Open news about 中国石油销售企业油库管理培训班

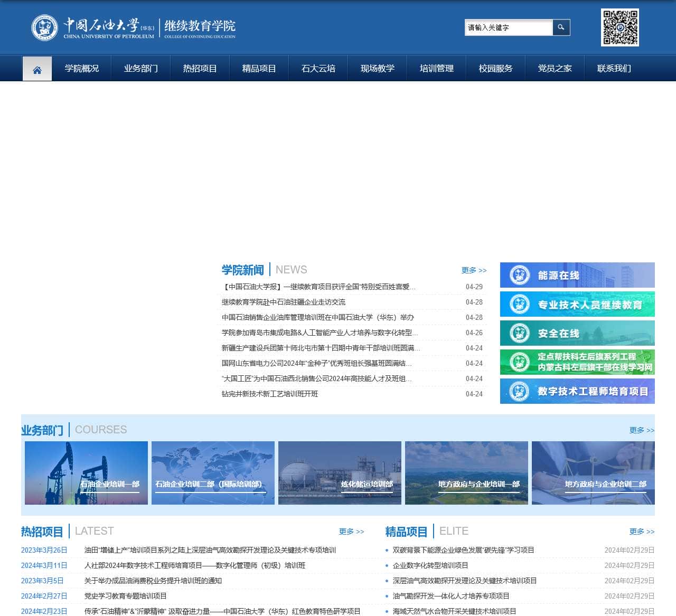click(318, 317)
